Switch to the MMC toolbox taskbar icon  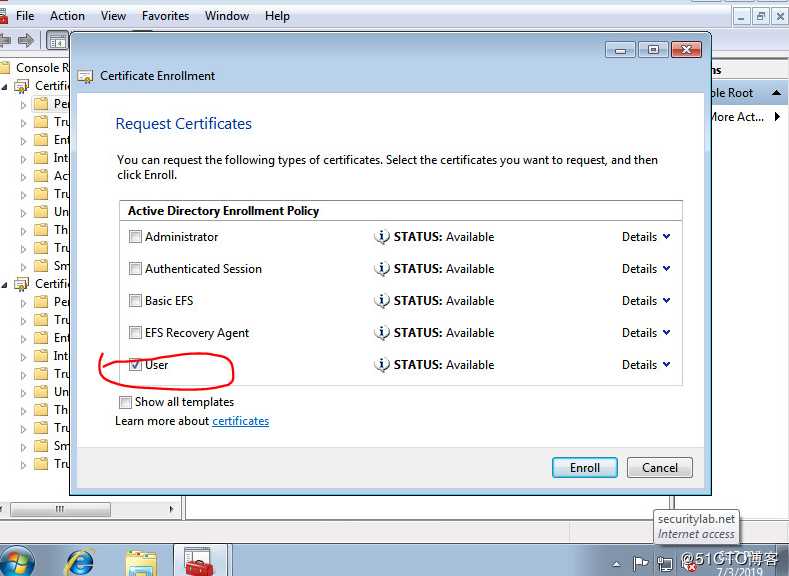[x=200, y=561]
